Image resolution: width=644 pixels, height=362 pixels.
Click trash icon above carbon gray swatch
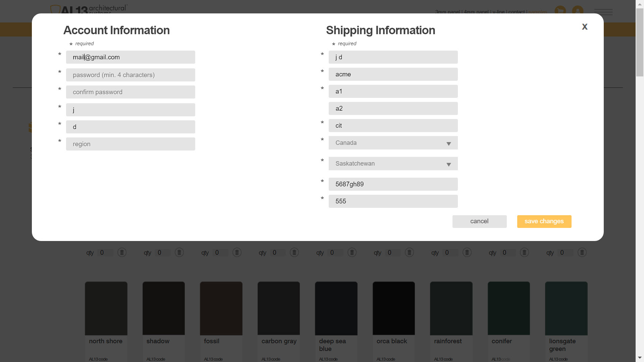coord(294,252)
